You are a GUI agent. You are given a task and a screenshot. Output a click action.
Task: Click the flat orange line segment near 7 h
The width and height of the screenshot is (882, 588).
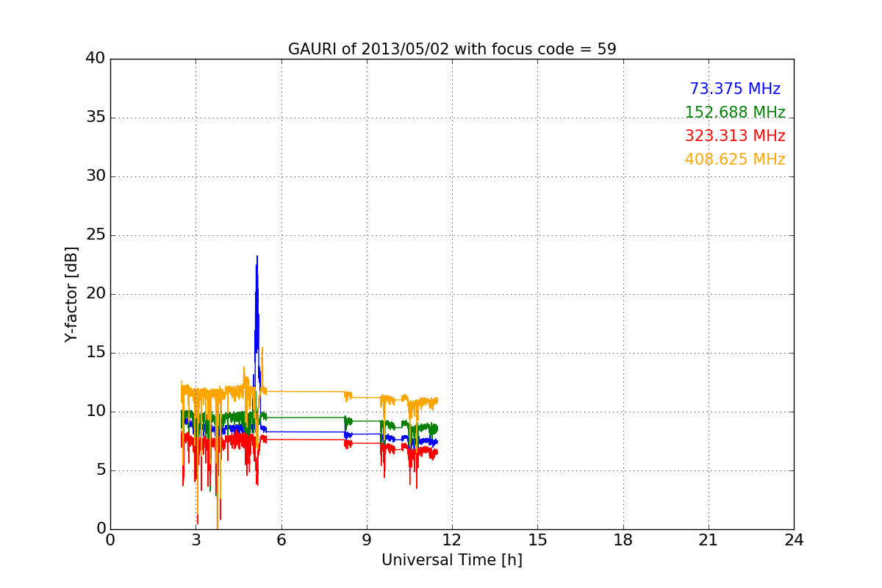(306, 392)
